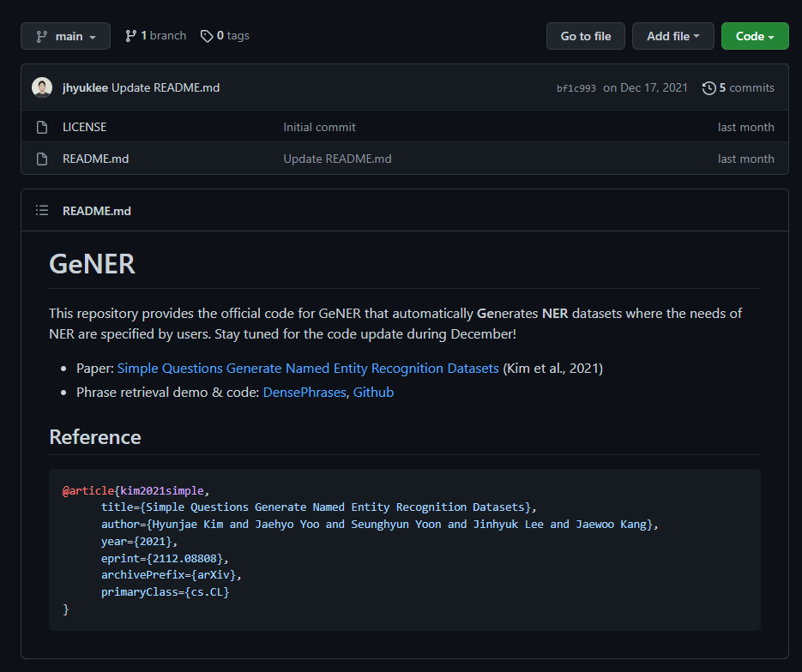Open the green Code dropdown
Image resolution: width=802 pixels, height=672 pixels.
pos(755,36)
